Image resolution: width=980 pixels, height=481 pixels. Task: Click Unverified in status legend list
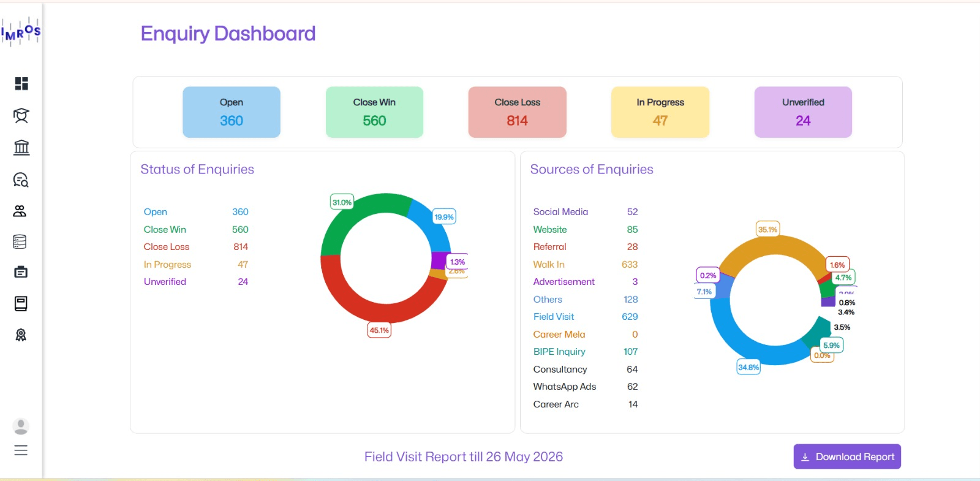click(x=165, y=282)
